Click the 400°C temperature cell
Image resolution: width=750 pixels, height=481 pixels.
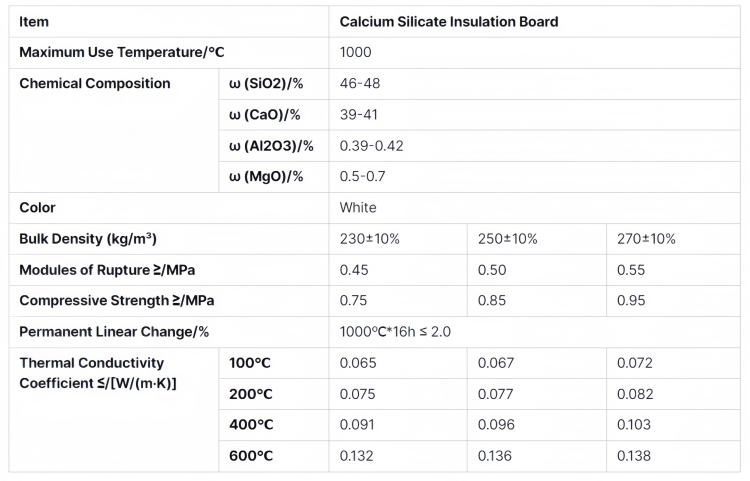(x=274, y=425)
